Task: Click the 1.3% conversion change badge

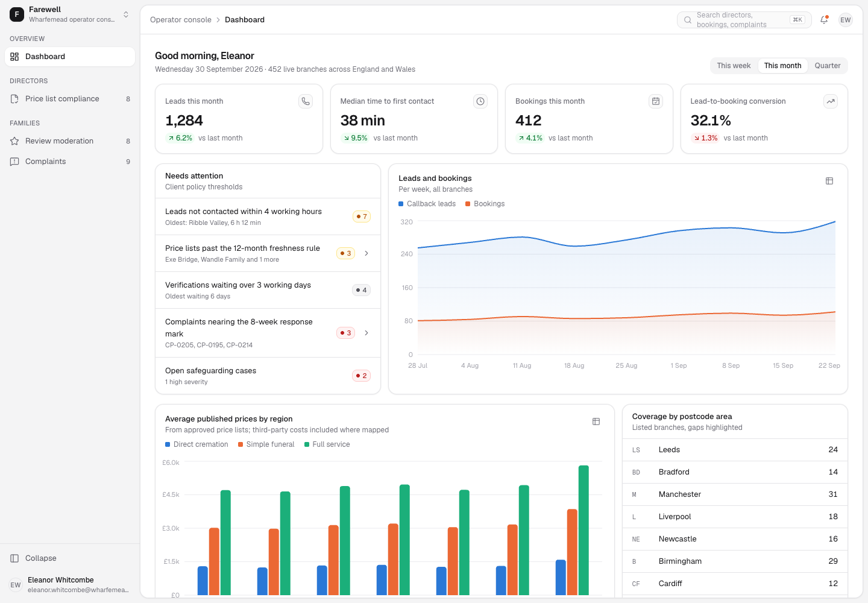Action: (705, 138)
